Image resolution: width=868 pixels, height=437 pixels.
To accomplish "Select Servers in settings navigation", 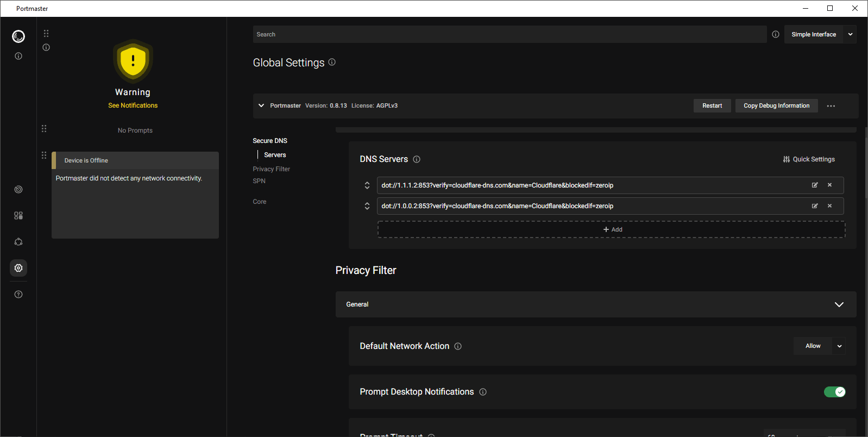I will pos(275,155).
